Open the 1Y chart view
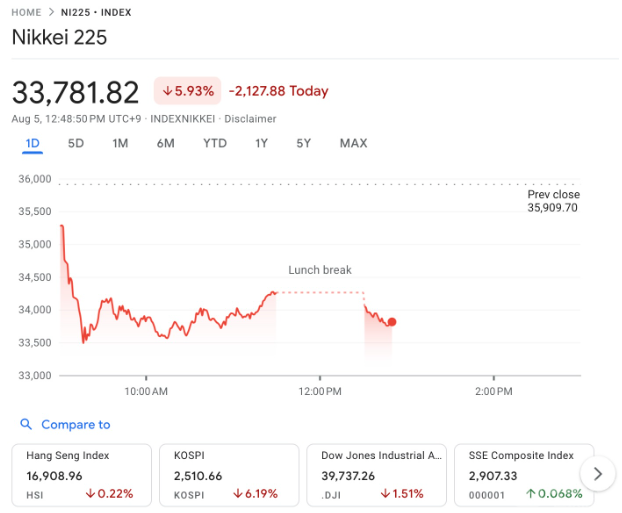Screen dimensions: 622x513 point(261,143)
